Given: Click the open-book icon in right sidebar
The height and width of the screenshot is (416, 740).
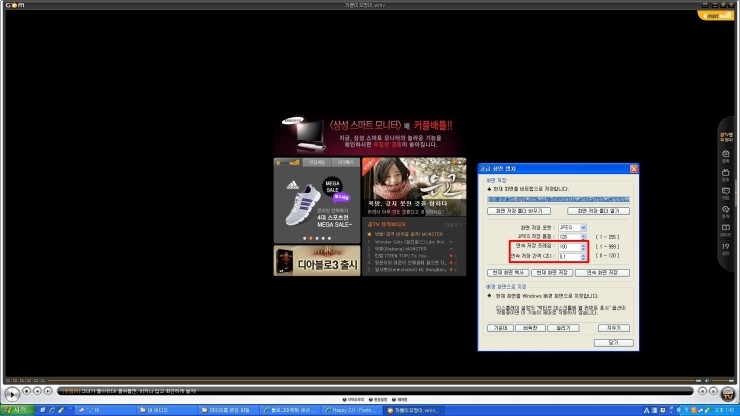Looking at the screenshot, I should (726, 230).
